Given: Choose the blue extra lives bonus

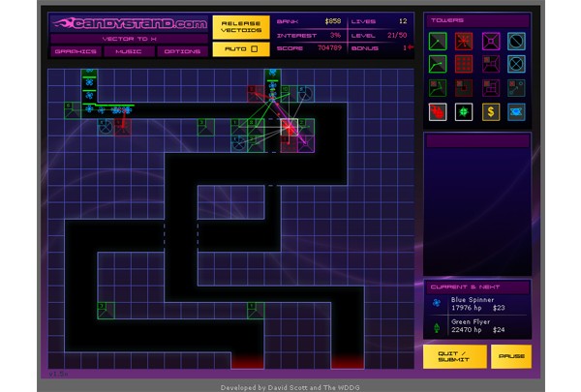Looking at the screenshot, I should point(516,112).
